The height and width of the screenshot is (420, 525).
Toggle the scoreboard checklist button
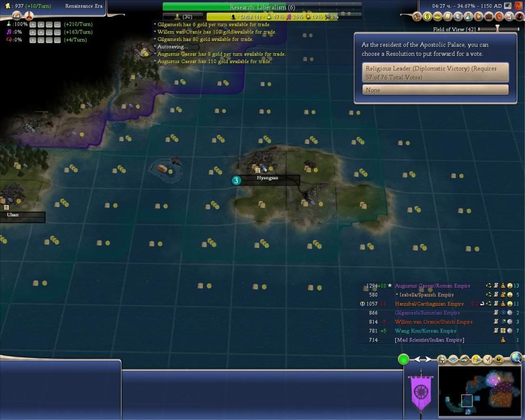(488, 359)
